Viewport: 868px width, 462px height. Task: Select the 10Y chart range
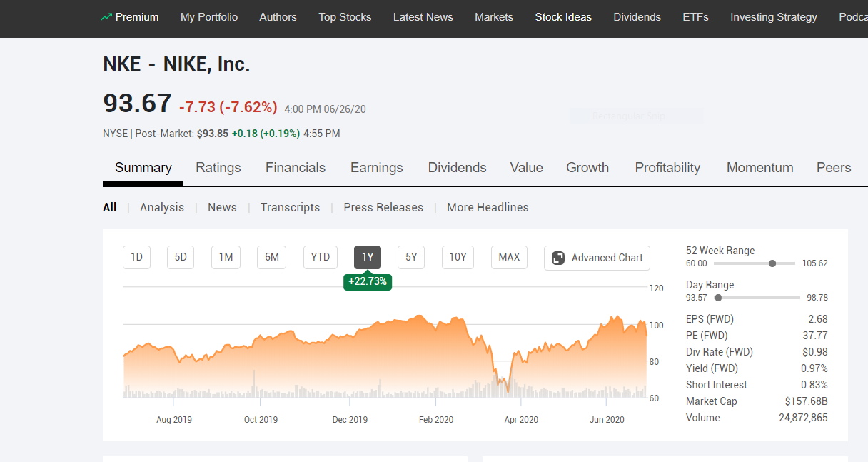coord(458,257)
